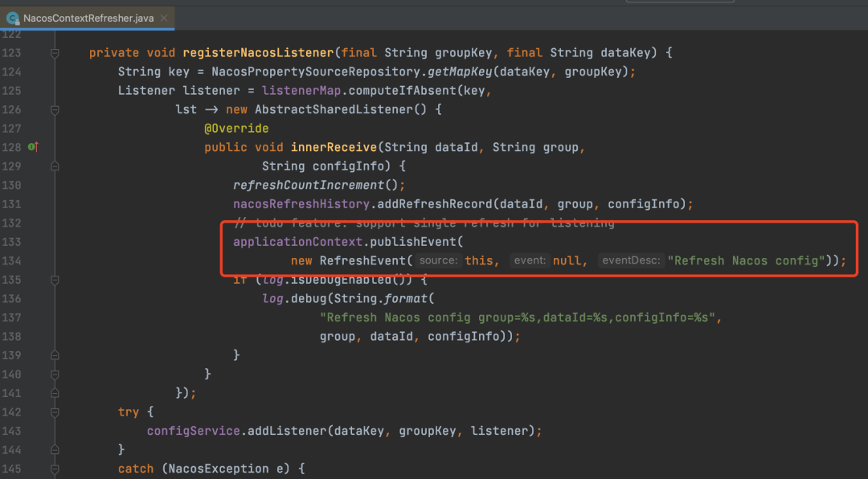Click the Java class file icon on the tab
This screenshot has width=868, height=479.
point(12,18)
